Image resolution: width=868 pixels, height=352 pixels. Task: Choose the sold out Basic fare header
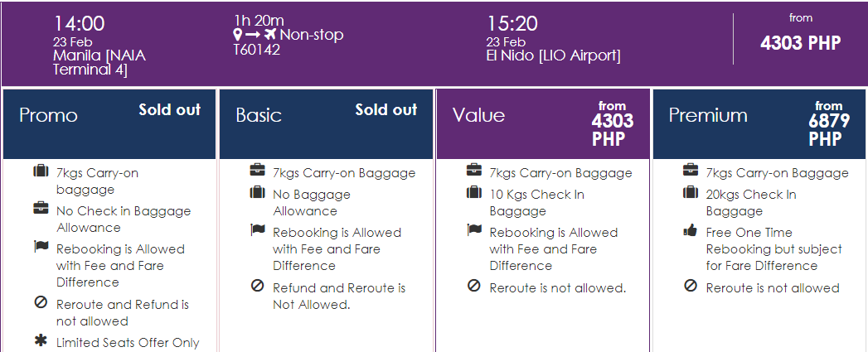326,124
